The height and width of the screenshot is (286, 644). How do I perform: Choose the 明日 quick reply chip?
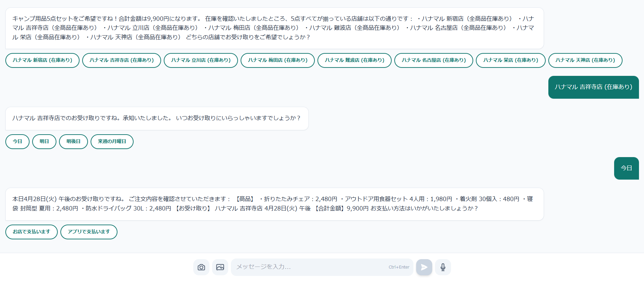pyautogui.click(x=44, y=142)
